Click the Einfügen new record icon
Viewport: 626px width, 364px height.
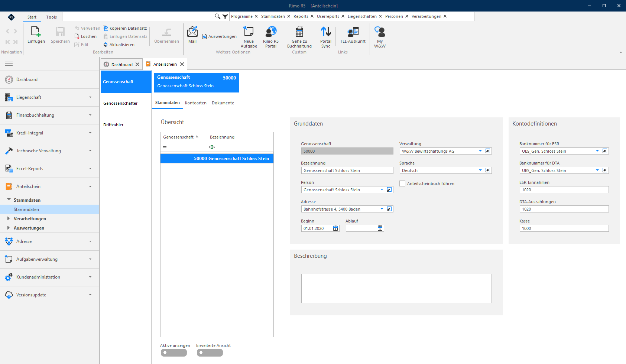click(36, 32)
